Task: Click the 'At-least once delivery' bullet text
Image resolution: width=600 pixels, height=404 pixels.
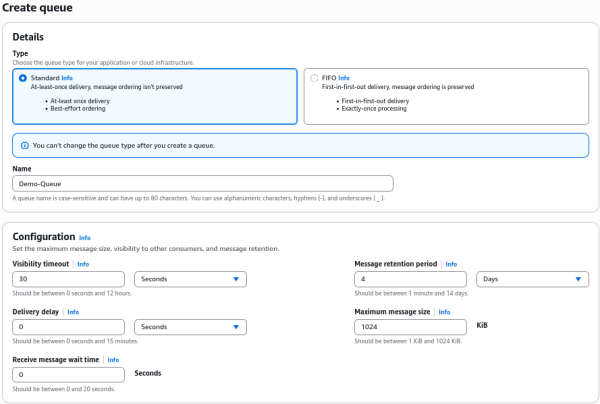Action: coord(80,101)
